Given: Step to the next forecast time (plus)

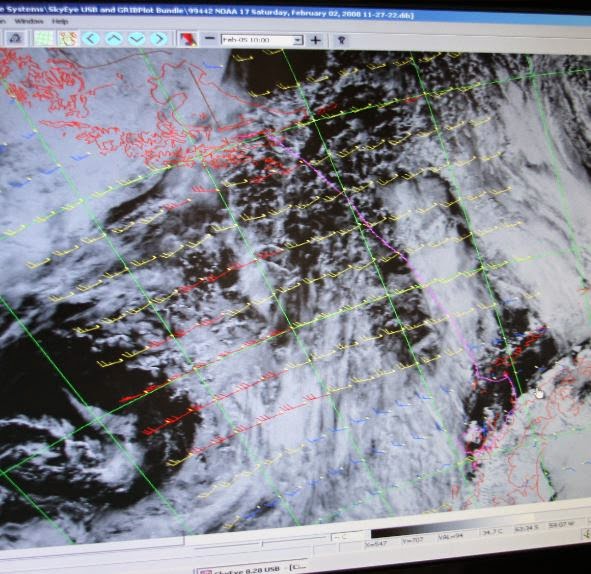Looking at the screenshot, I should [315, 40].
